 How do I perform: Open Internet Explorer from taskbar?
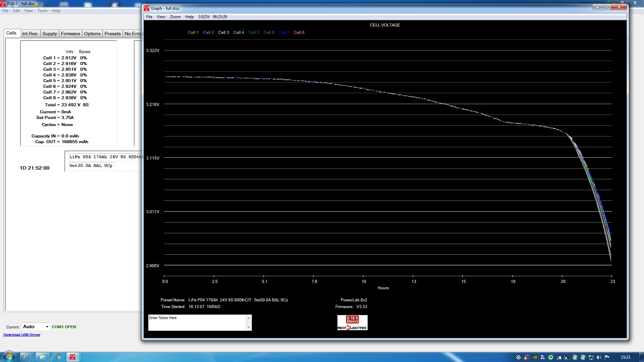point(25,357)
